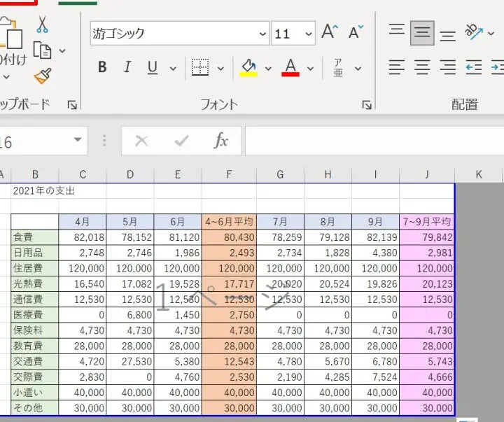
Task: Toggle Underline formatting
Action: tap(153, 68)
